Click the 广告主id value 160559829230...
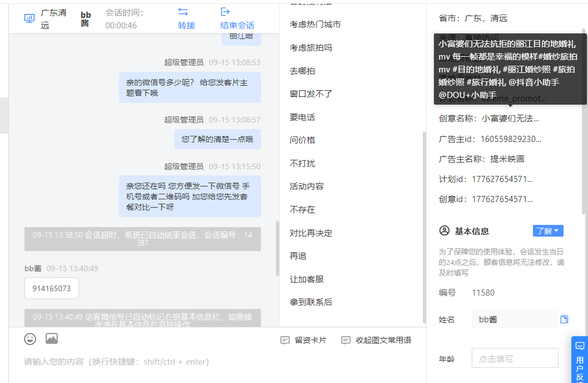The height and width of the screenshot is (383, 588). [511, 139]
